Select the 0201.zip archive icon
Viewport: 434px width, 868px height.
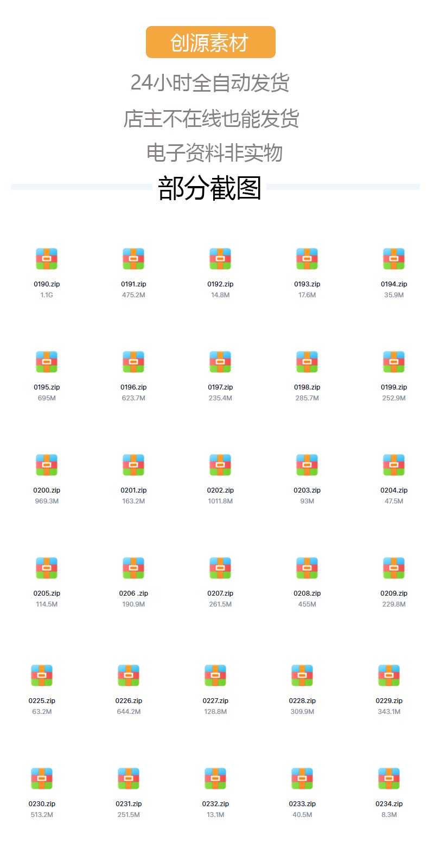133,465
